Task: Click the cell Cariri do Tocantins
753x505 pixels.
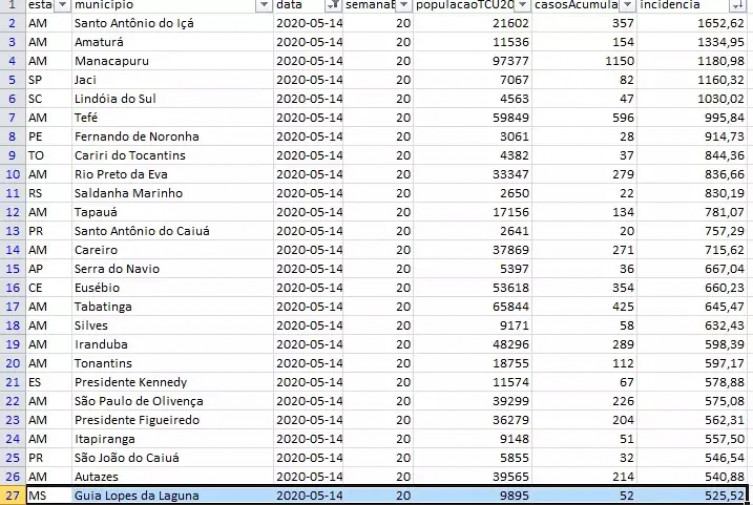Action: (x=173, y=155)
